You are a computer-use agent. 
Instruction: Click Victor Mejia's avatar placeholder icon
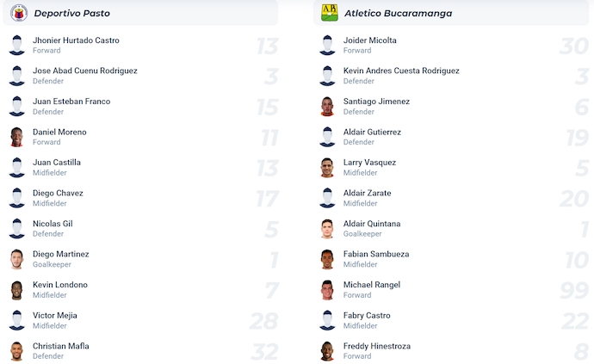tap(17, 320)
